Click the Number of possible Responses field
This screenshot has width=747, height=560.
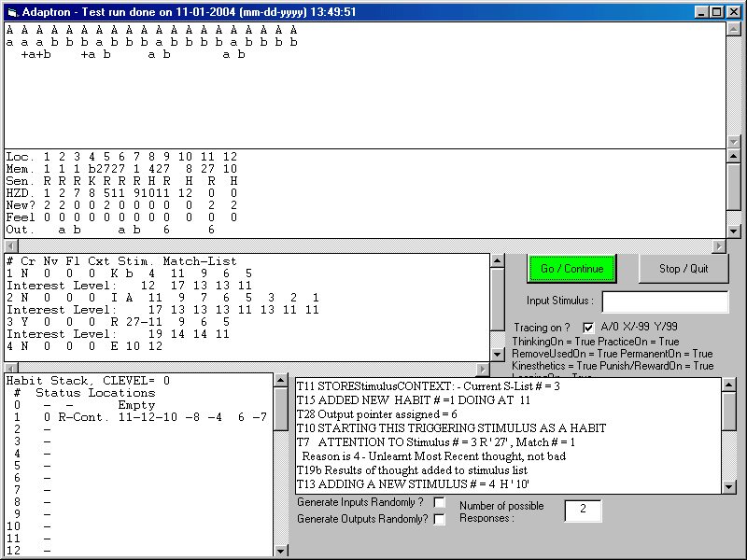tap(583, 511)
